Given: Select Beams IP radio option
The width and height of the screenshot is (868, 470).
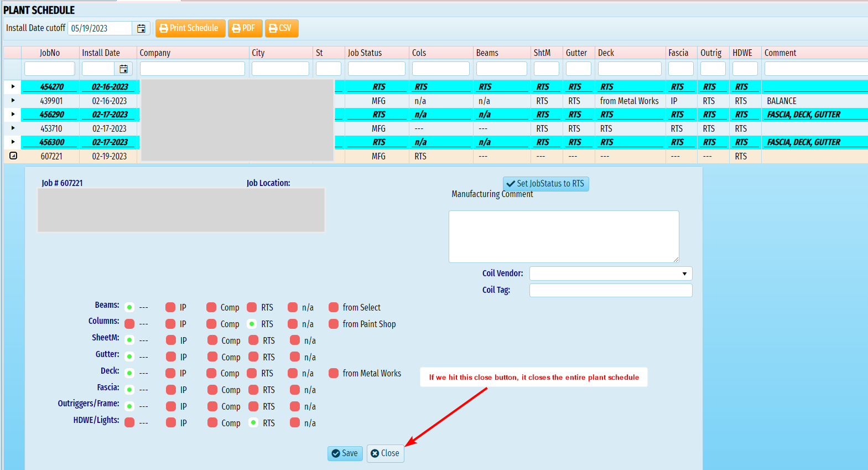Looking at the screenshot, I should point(170,307).
